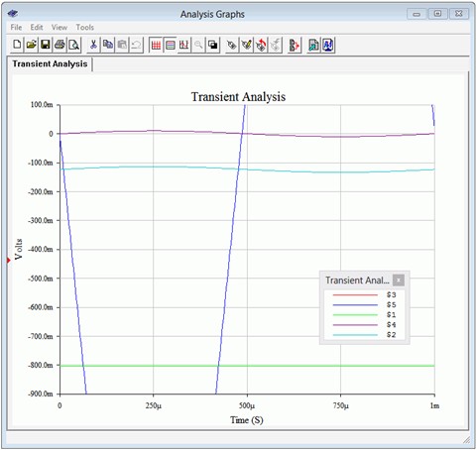Click the $2 legend label
Viewport: 476px width, 450px height.
(x=391, y=335)
